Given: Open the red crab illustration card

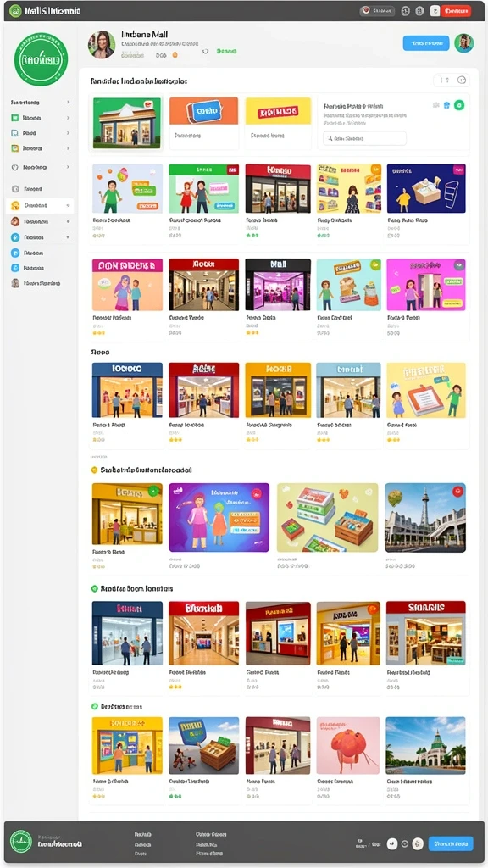Looking at the screenshot, I should click(x=348, y=746).
